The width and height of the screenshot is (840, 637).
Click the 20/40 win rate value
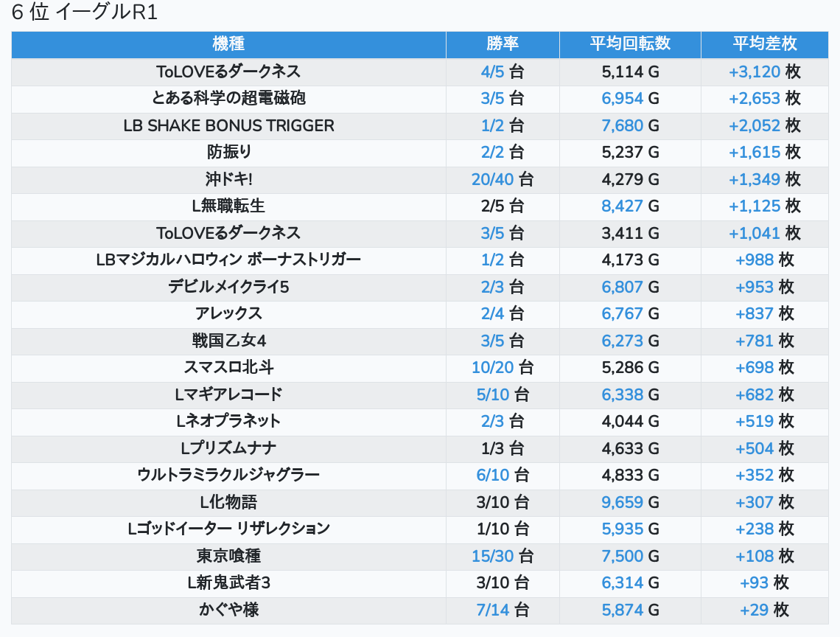pos(493,179)
